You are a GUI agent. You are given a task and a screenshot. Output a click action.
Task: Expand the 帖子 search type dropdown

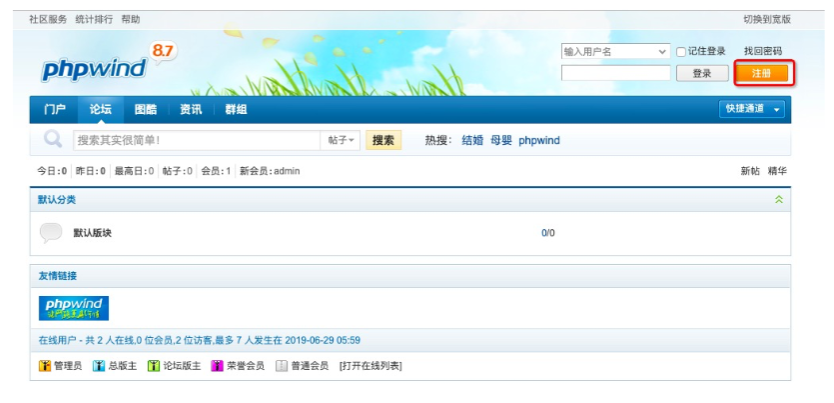(x=341, y=140)
